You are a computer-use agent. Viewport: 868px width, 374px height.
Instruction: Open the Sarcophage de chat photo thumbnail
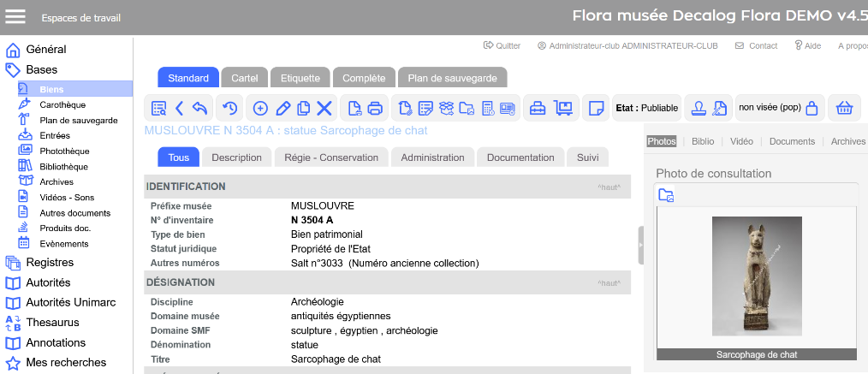pyautogui.click(x=757, y=276)
